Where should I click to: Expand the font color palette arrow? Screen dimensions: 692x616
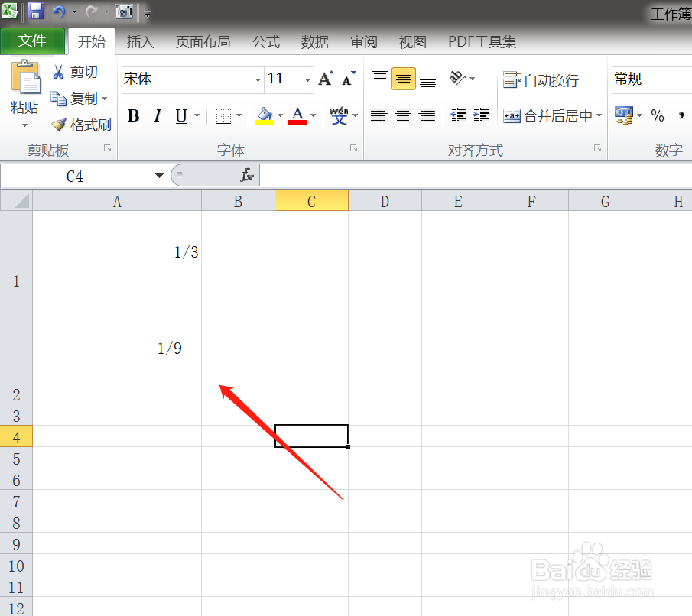(x=314, y=115)
